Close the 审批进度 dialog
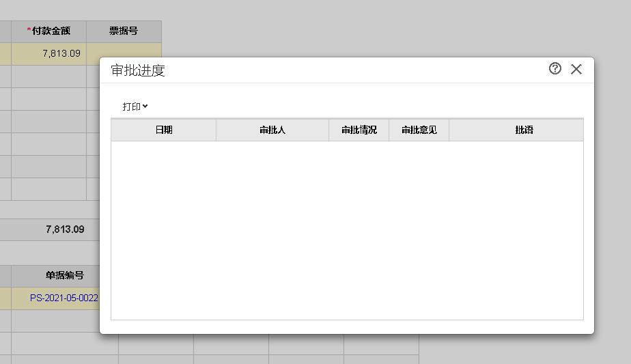631x364 pixels. pyautogui.click(x=576, y=69)
